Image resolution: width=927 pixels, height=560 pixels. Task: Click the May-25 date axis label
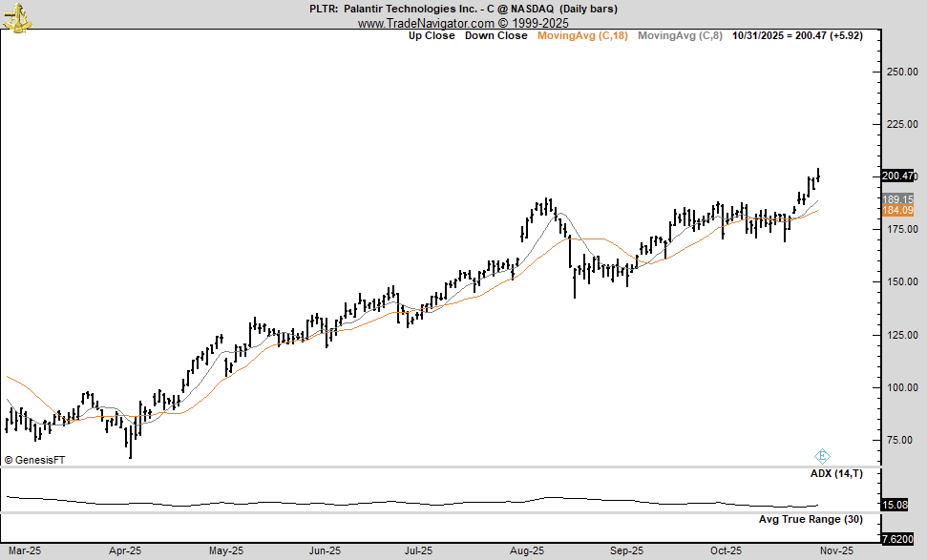226,550
